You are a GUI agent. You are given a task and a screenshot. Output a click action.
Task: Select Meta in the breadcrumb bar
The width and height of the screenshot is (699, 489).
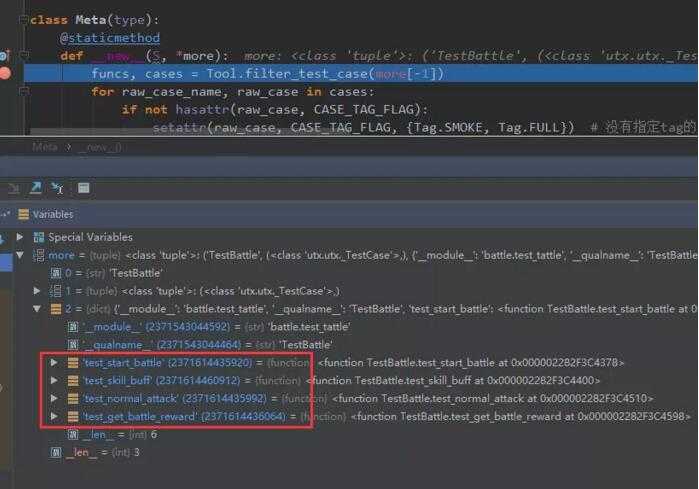click(x=45, y=147)
